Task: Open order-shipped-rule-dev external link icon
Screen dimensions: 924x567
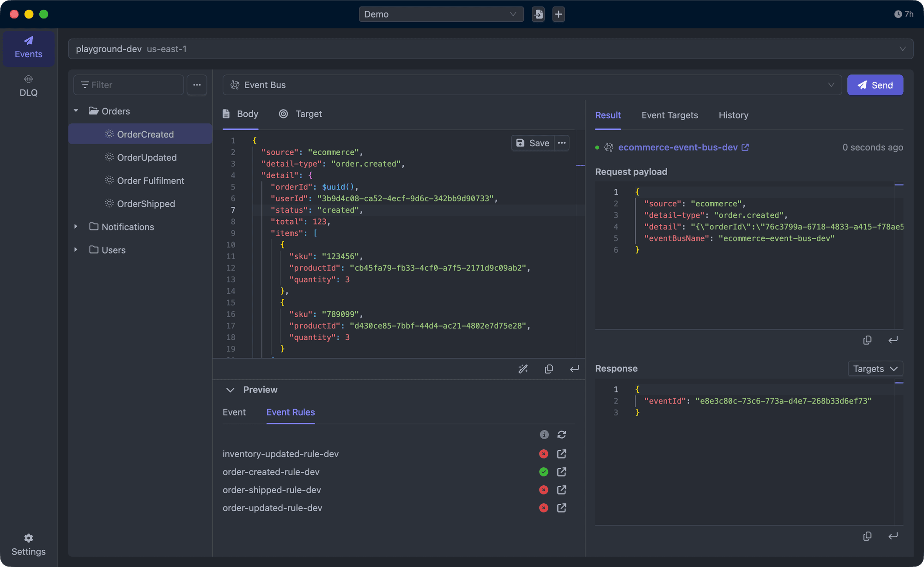Action: pos(562,490)
